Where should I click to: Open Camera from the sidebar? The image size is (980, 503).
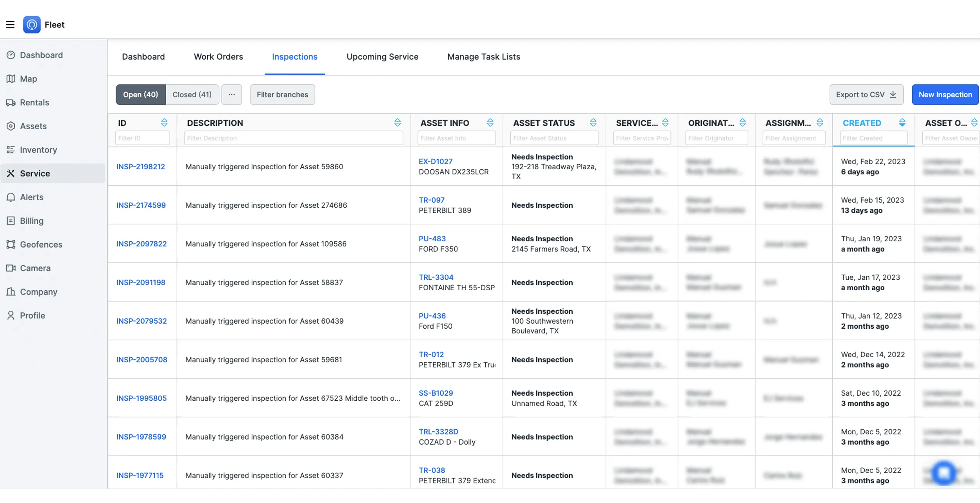coord(35,268)
